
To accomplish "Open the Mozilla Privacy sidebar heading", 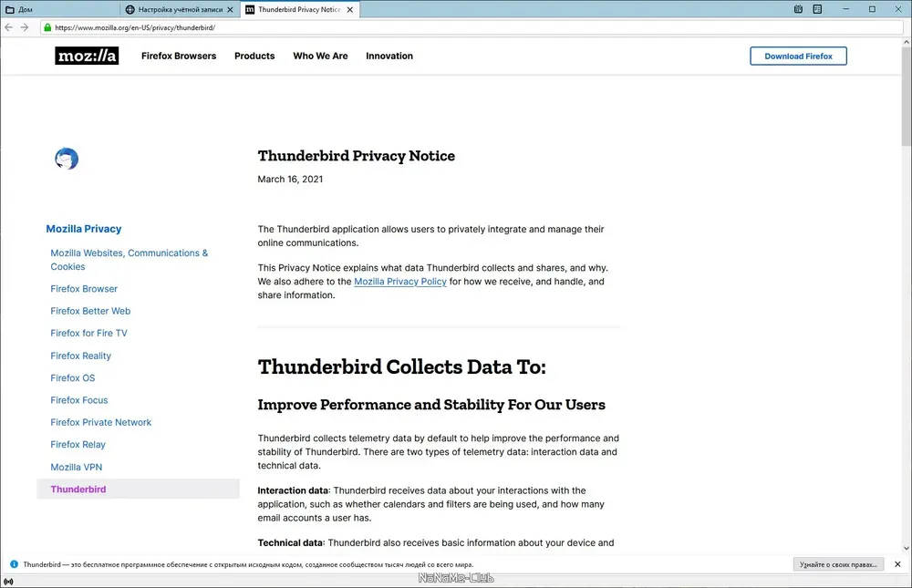I will point(84,229).
